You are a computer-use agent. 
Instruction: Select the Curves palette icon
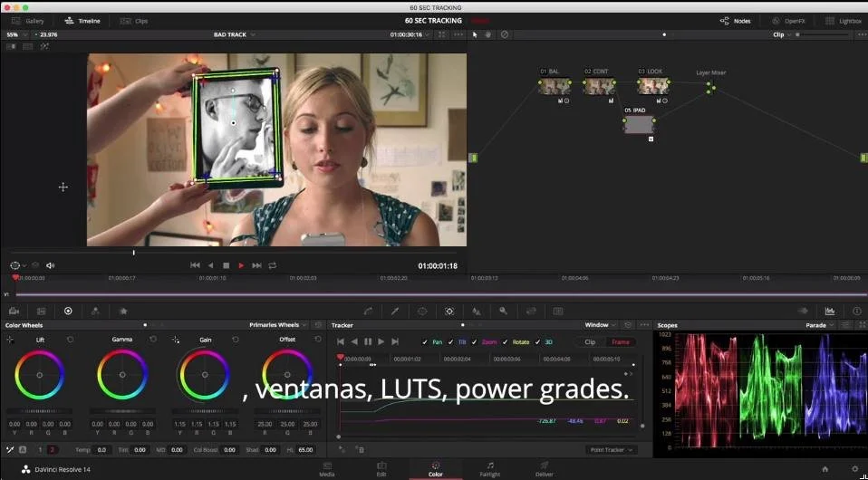click(368, 312)
